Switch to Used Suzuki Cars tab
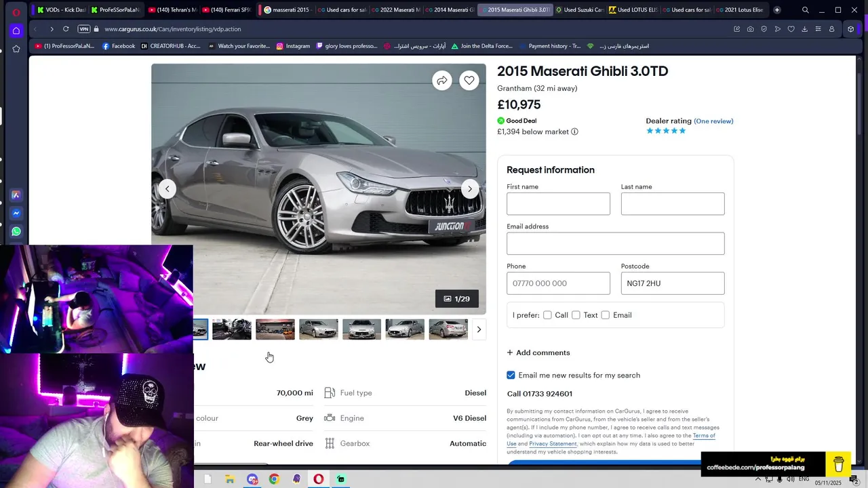This screenshot has width=868, height=488. coord(579,10)
